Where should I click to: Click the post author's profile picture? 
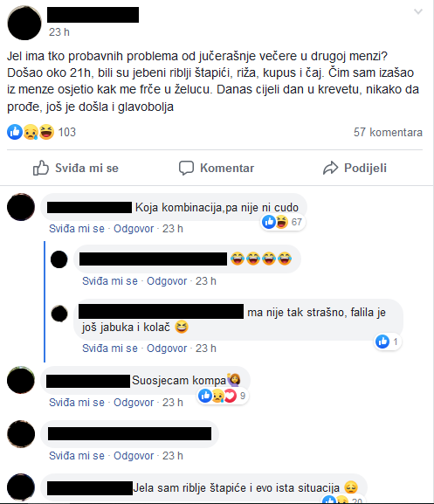(24, 23)
